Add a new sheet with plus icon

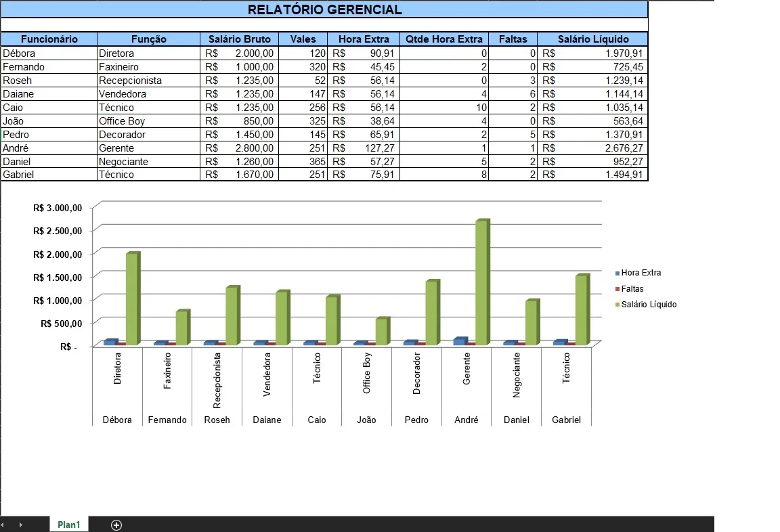point(116,525)
